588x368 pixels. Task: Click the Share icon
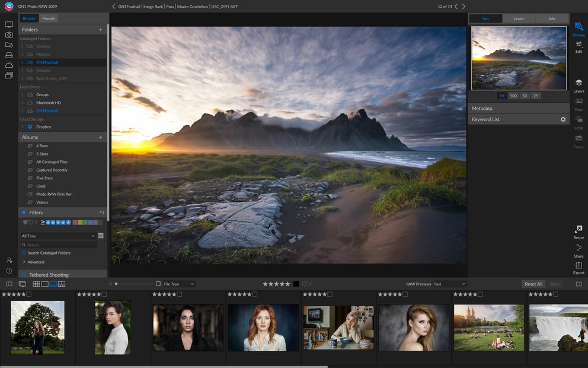(x=579, y=249)
